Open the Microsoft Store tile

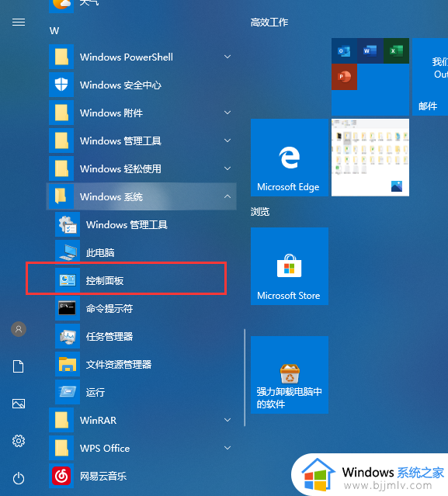tap(290, 266)
